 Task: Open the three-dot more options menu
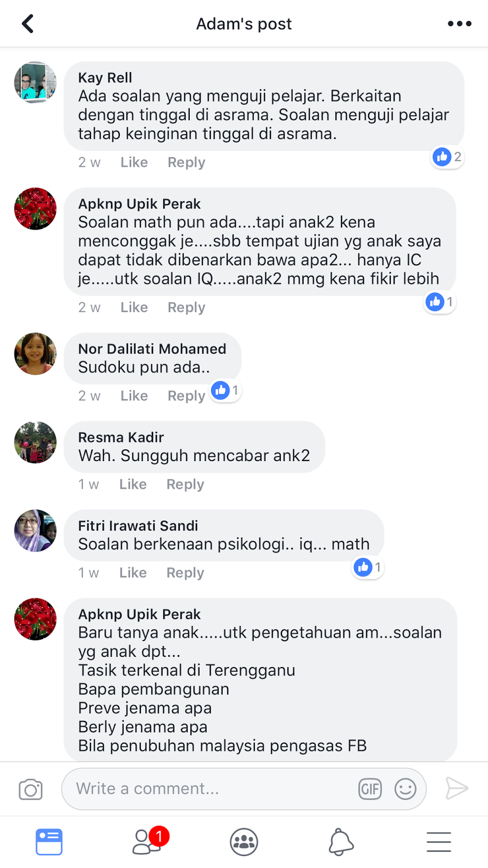click(459, 24)
